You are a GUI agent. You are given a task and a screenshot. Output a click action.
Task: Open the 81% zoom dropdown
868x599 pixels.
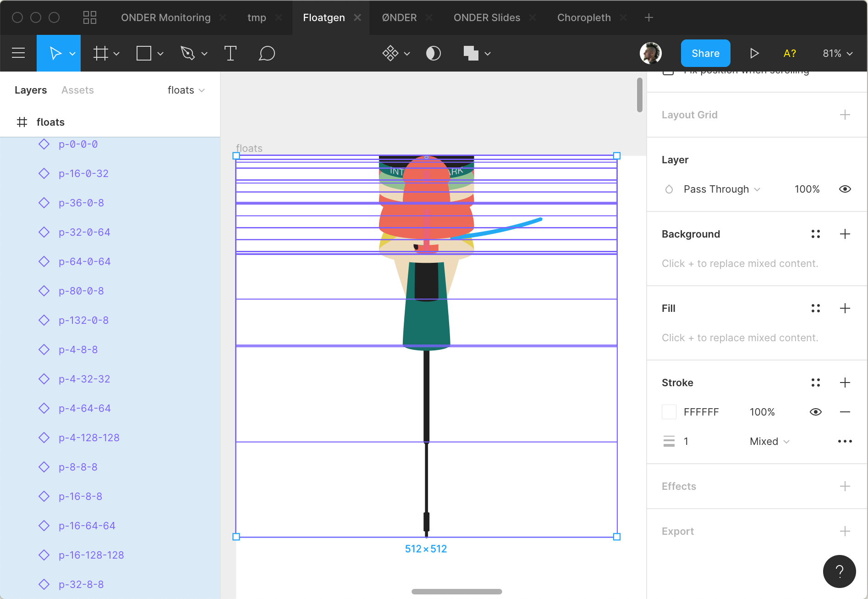tap(837, 54)
